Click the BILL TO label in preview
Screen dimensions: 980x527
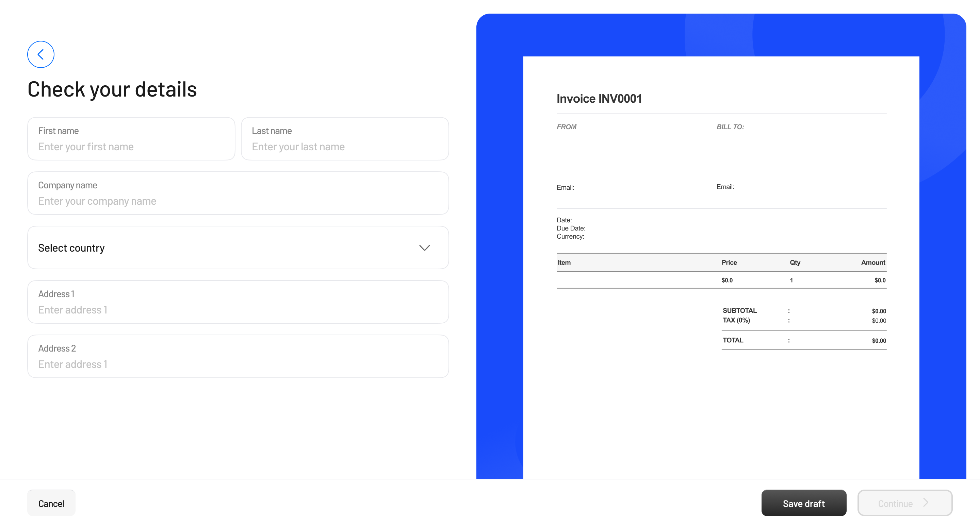[730, 127]
